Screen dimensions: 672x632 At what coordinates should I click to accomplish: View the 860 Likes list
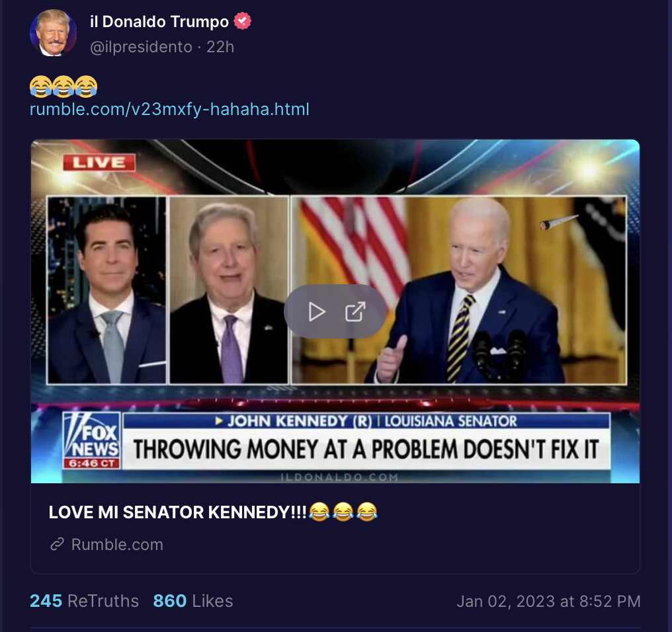click(x=193, y=601)
